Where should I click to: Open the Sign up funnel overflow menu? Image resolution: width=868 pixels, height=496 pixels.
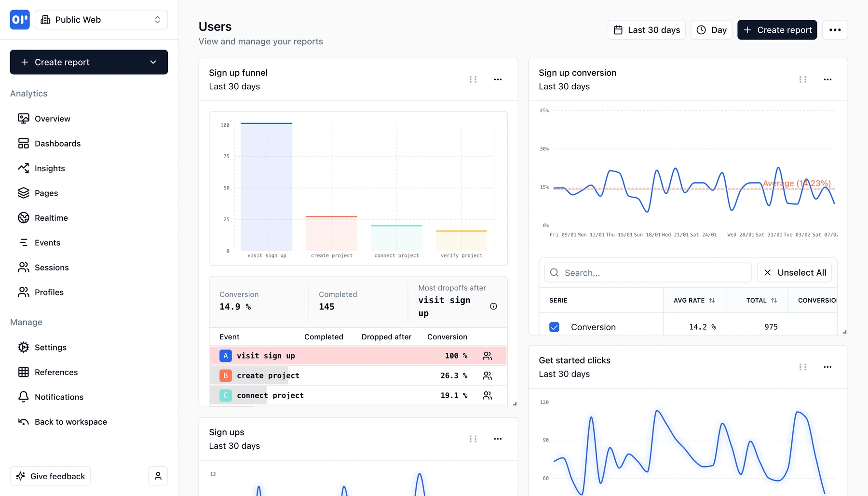[x=498, y=79]
